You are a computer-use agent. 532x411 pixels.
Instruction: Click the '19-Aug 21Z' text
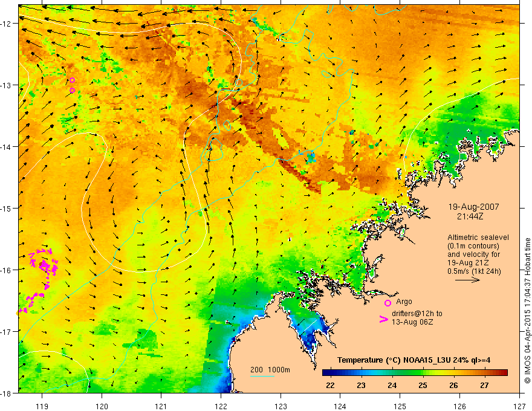(x=466, y=263)
